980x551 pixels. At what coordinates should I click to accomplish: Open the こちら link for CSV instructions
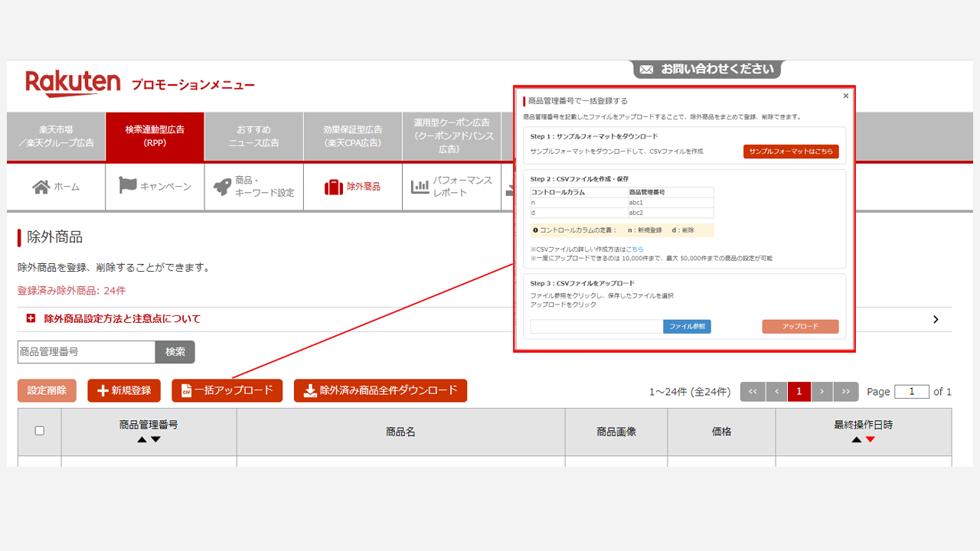(x=635, y=249)
